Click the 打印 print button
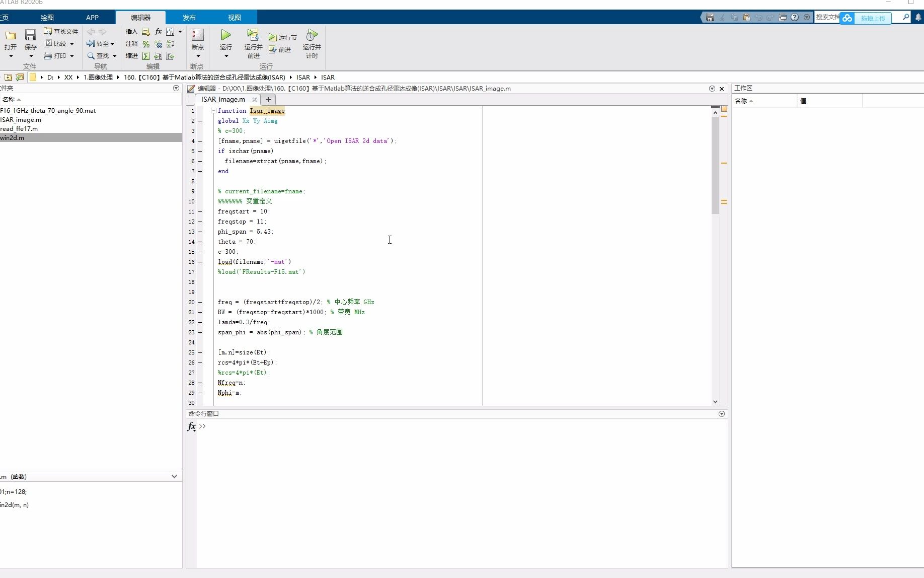 click(x=55, y=55)
